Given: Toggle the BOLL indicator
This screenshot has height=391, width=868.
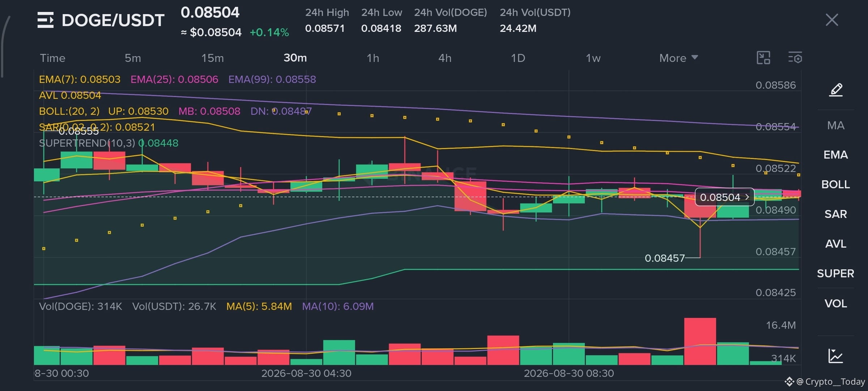Looking at the screenshot, I should (x=836, y=185).
